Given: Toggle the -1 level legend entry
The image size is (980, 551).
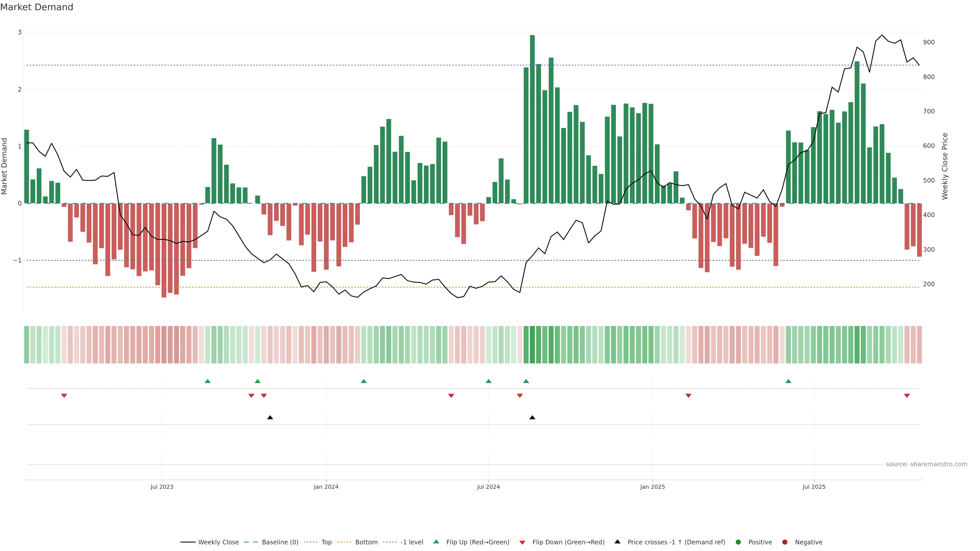Looking at the screenshot, I should [412, 542].
